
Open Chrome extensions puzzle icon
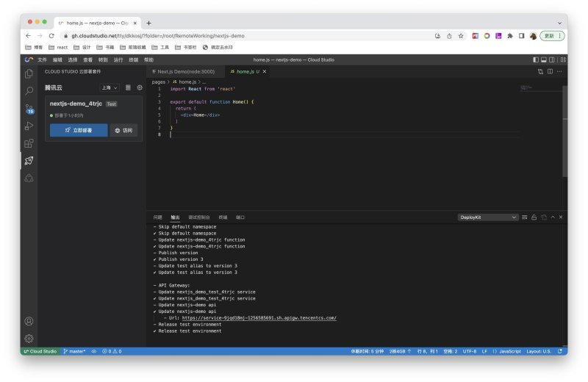509,36
